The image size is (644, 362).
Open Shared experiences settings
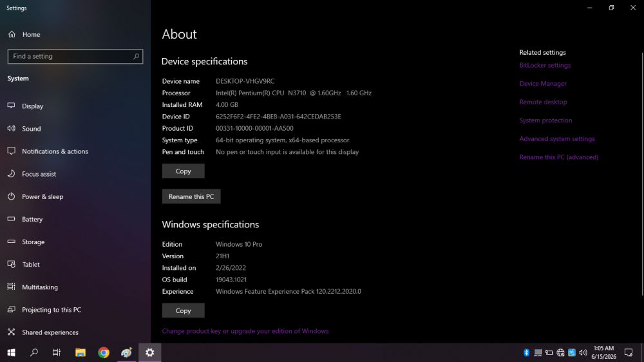coord(75,332)
